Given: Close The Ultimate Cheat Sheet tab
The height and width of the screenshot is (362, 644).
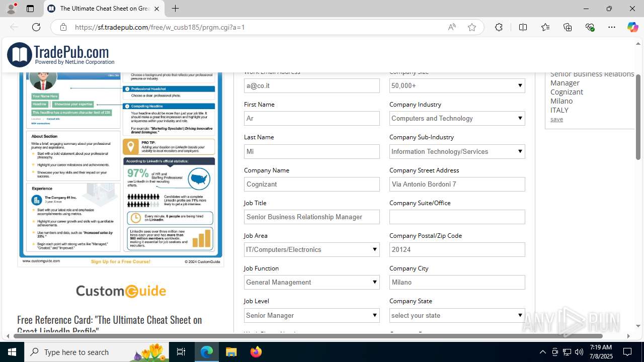Looking at the screenshot, I should click(156, 9).
